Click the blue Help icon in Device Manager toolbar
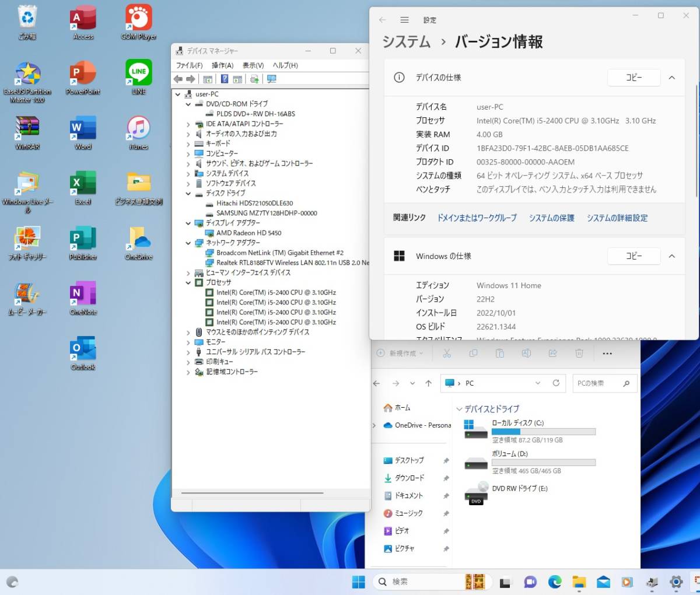 pyautogui.click(x=225, y=79)
